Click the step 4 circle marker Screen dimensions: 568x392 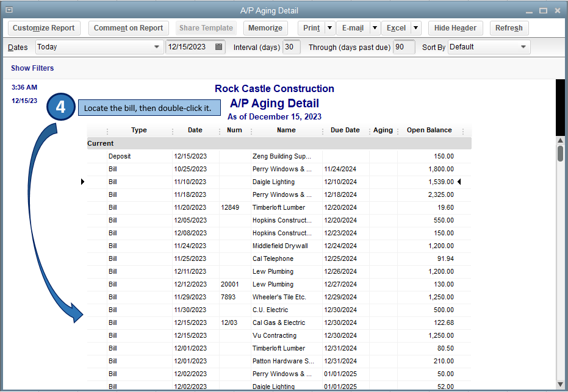point(60,107)
